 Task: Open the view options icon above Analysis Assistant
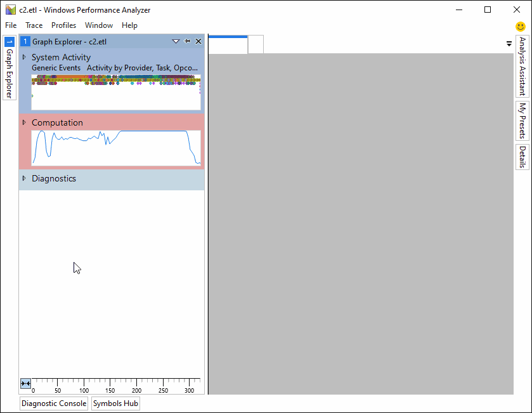click(x=509, y=43)
